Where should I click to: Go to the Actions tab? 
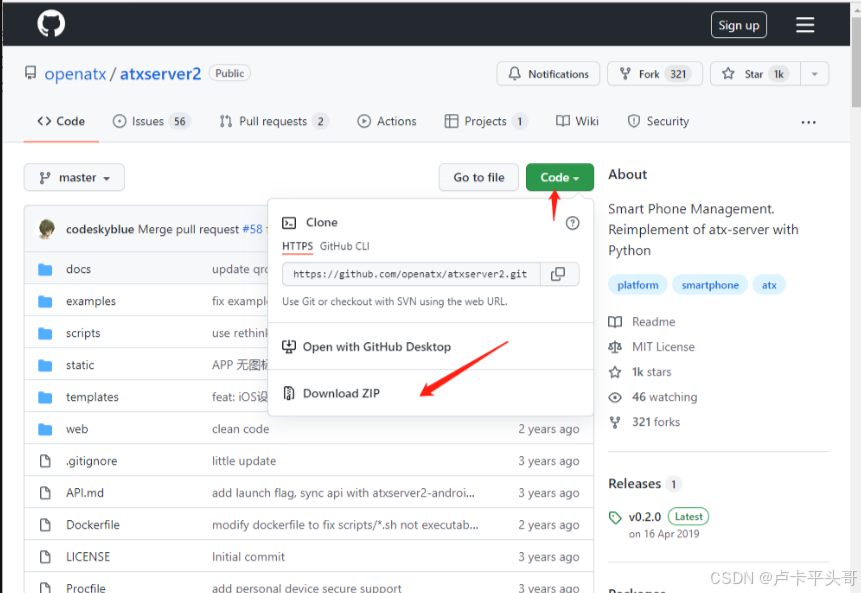(387, 121)
